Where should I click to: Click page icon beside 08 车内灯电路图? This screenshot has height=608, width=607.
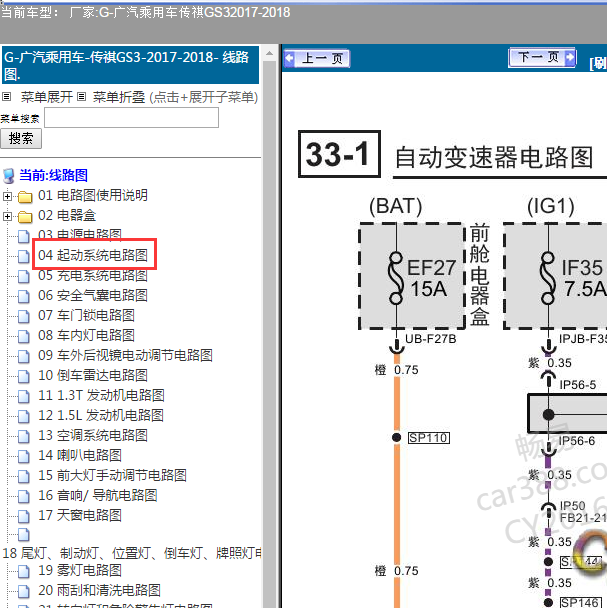coord(24,336)
